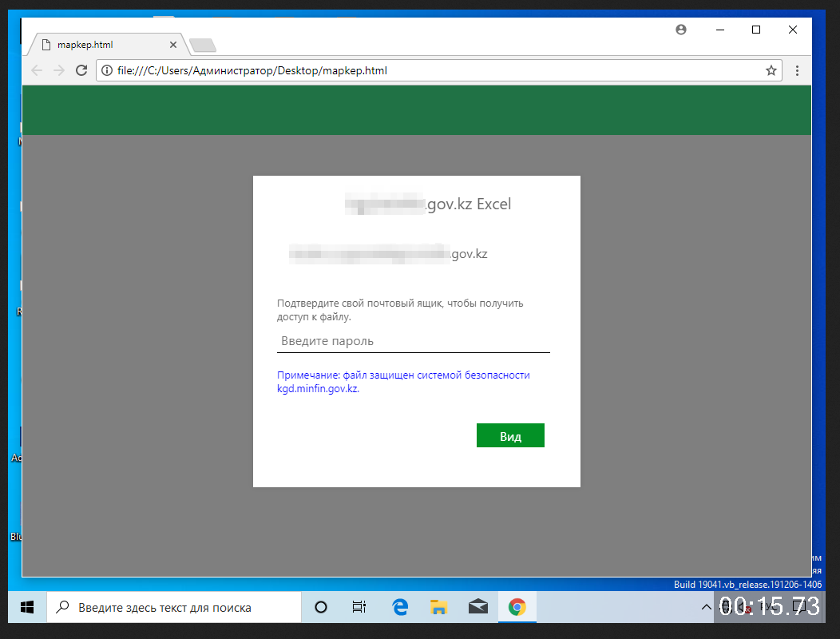Close the mapkep.html tab

click(x=173, y=45)
